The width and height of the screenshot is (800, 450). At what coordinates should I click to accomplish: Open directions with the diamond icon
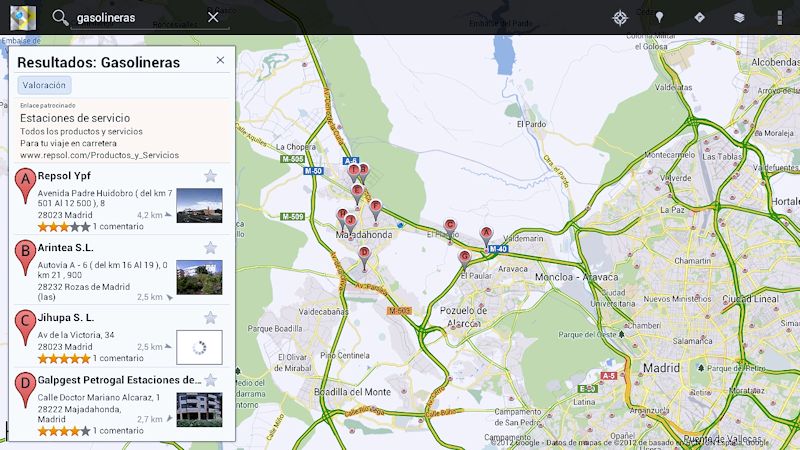(x=699, y=17)
